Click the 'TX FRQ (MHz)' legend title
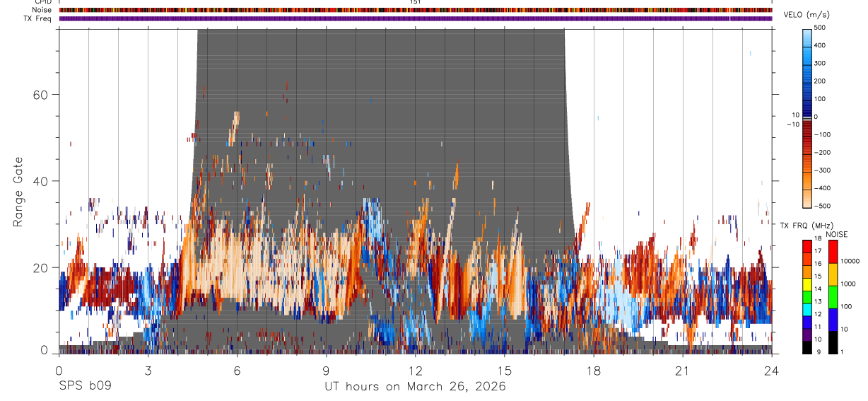This screenshot has width=868, height=401. [x=807, y=225]
